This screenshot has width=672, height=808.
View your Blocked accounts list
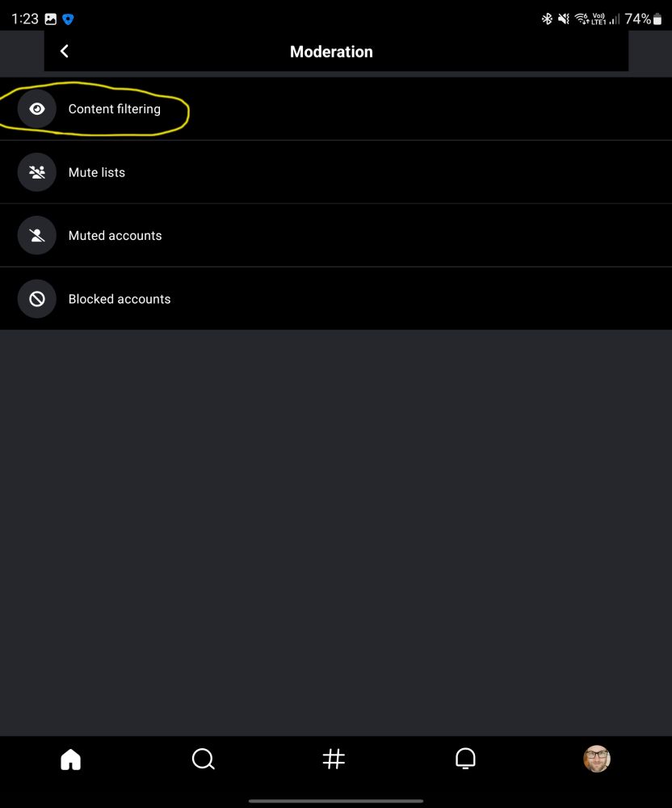click(x=120, y=298)
